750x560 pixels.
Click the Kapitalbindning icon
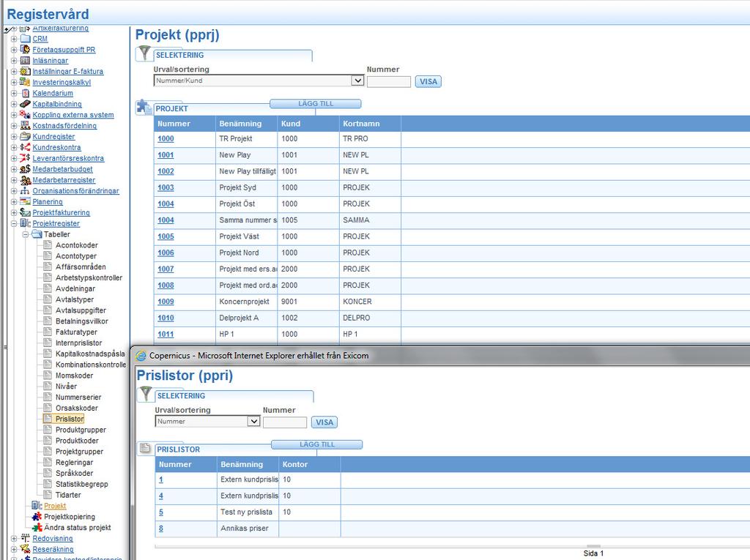(26, 104)
